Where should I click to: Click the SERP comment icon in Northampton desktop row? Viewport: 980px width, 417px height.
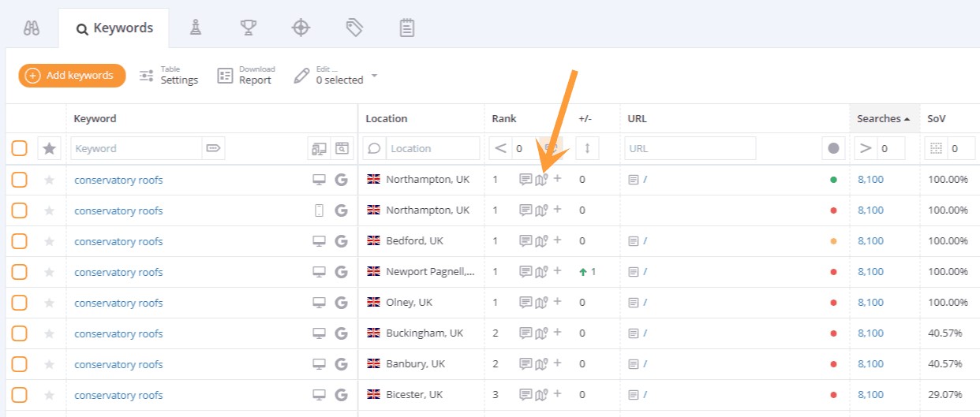[526, 180]
